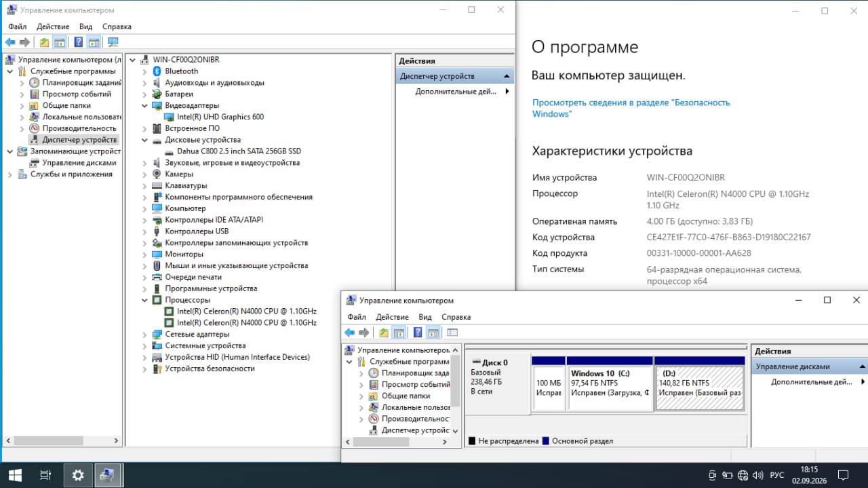The width and height of the screenshot is (868, 488).
Task: Click clock showing 18:15 on taskbar
Action: tap(809, 469)
